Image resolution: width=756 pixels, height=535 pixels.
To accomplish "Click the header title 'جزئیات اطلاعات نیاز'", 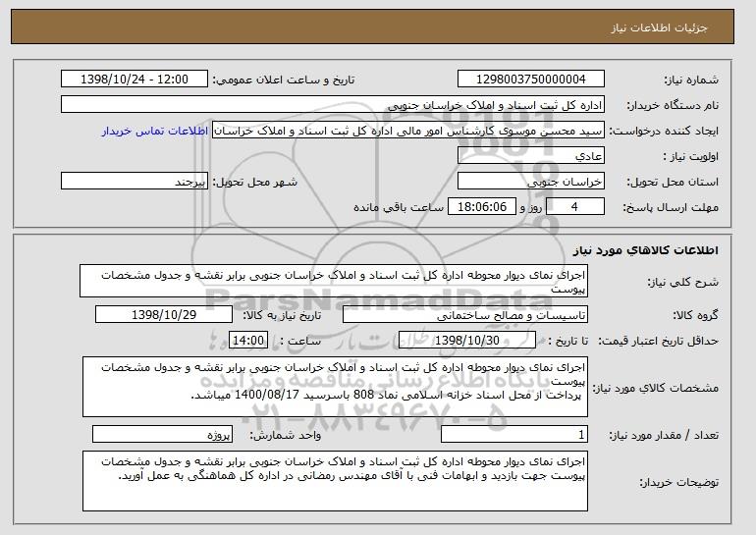I will tap(659, 27).
